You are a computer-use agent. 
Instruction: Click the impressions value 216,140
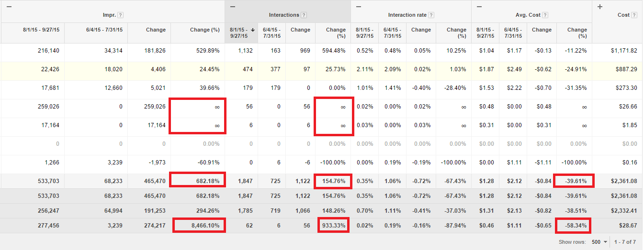tap(48, 51)
